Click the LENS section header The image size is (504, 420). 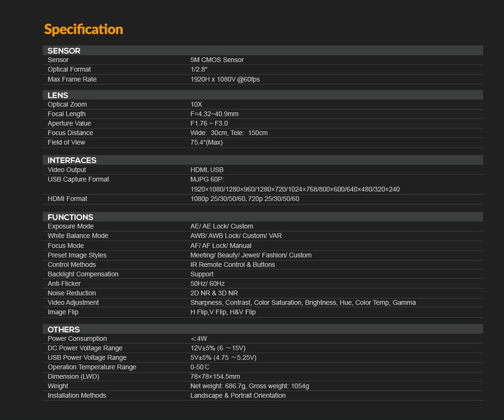tap(58, 95)
